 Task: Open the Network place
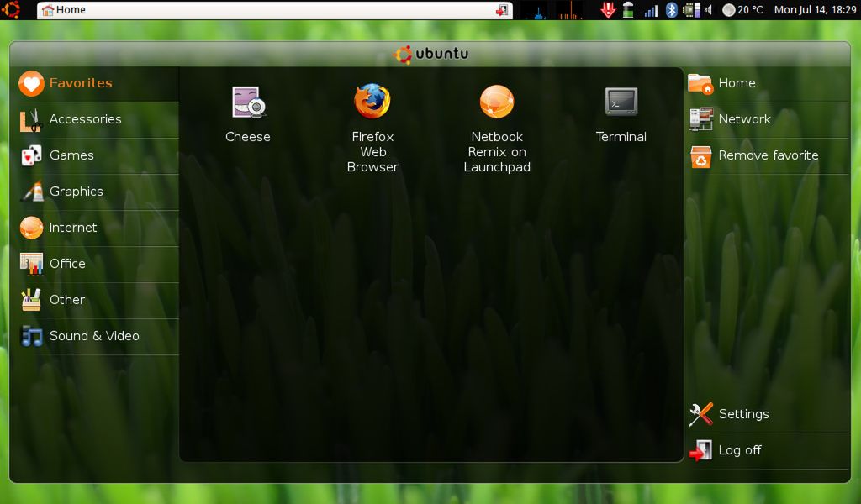click(x=768, y=119)
